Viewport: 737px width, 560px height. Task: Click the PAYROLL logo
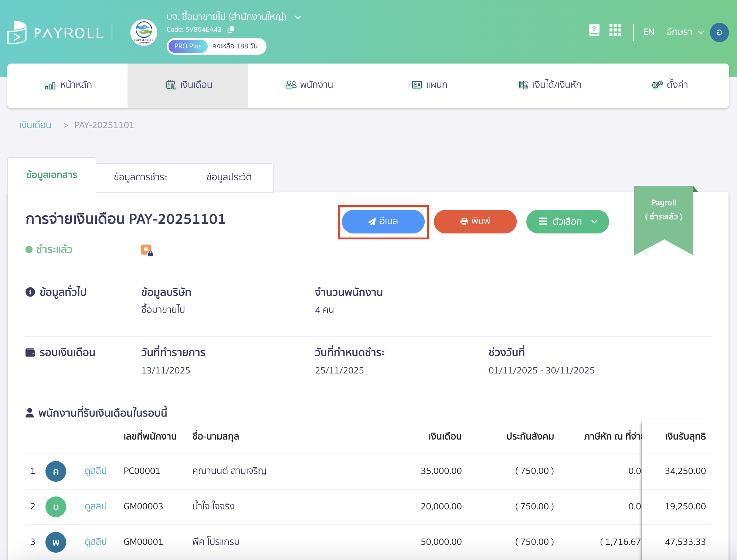click(x=55, y=33)
